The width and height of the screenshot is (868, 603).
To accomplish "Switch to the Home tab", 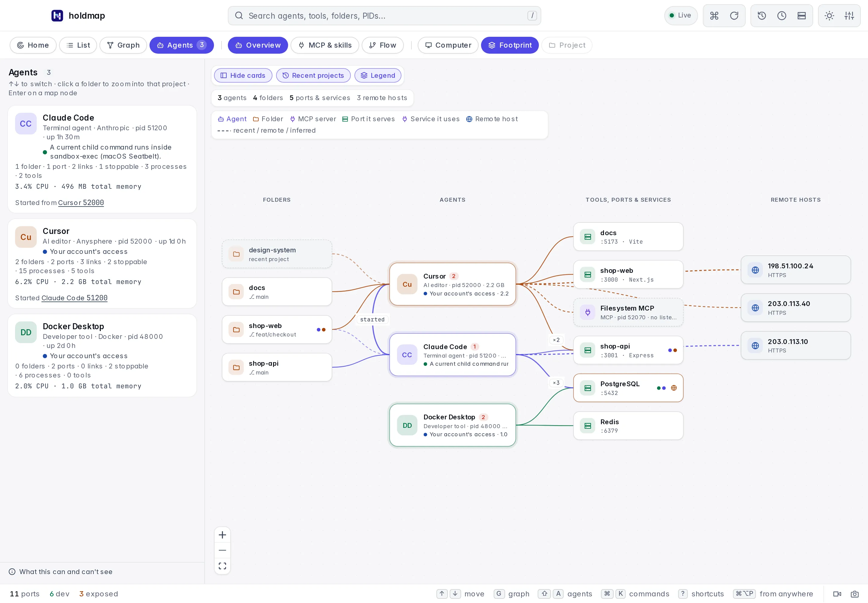I will coord(33,45).
